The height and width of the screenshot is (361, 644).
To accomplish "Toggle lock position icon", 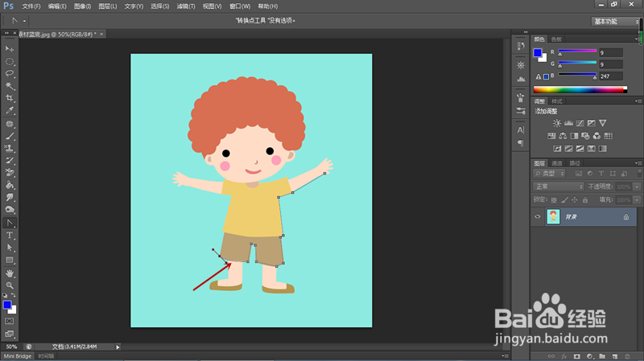I will [575, 199].
